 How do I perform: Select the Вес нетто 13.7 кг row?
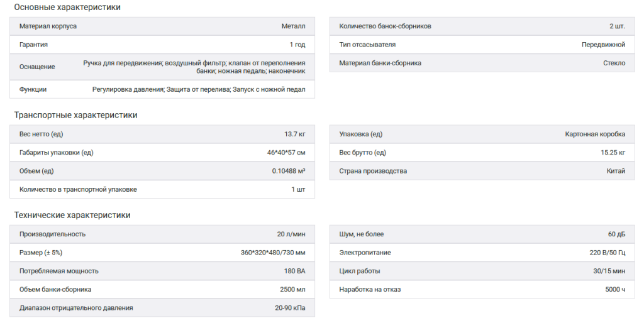tap(162, 134)
